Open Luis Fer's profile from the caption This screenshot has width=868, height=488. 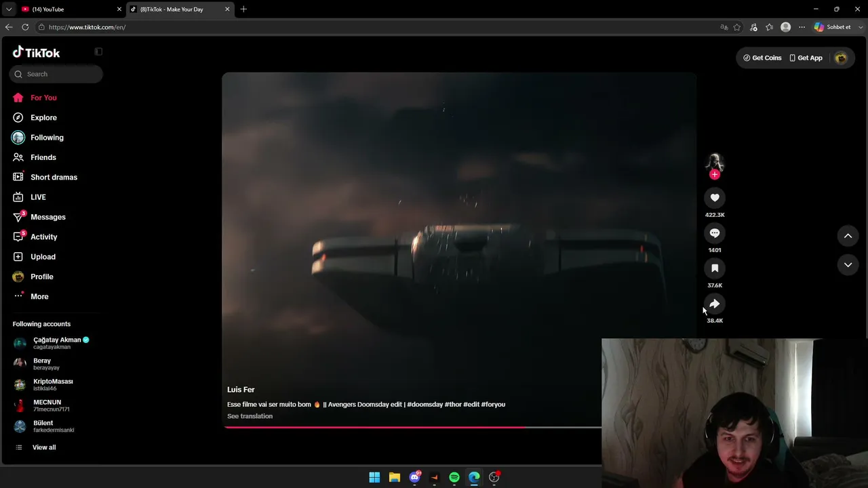[241, 390]
